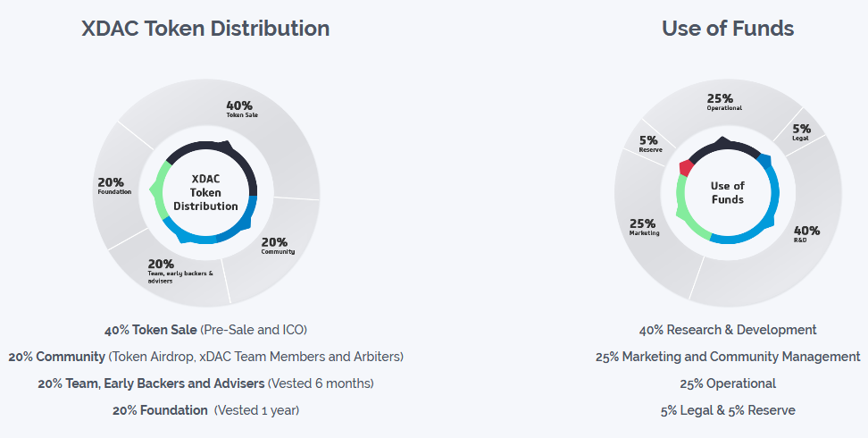Click the "25% Marketing and Community Management" line

pos(728,357)
